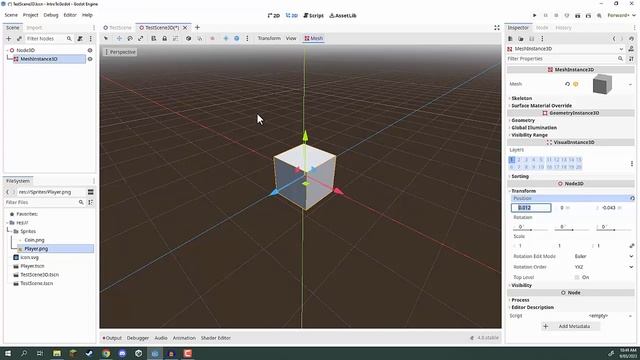This screenshot has width=640, height=360.
Task: Open the Debug menu
Action: tap(51, 15)
